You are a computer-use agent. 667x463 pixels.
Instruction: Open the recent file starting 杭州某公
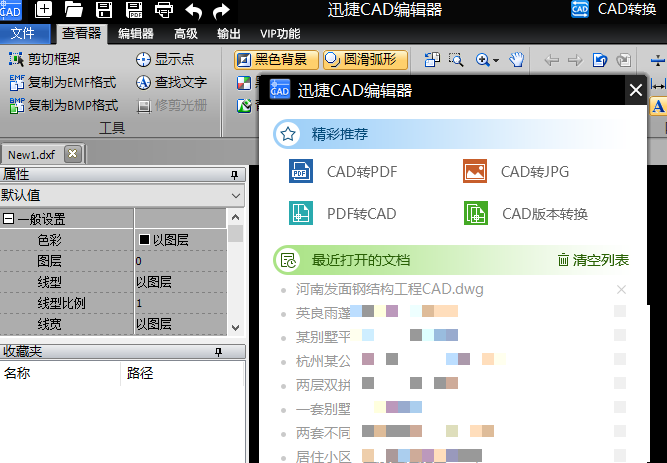[400, 361]
